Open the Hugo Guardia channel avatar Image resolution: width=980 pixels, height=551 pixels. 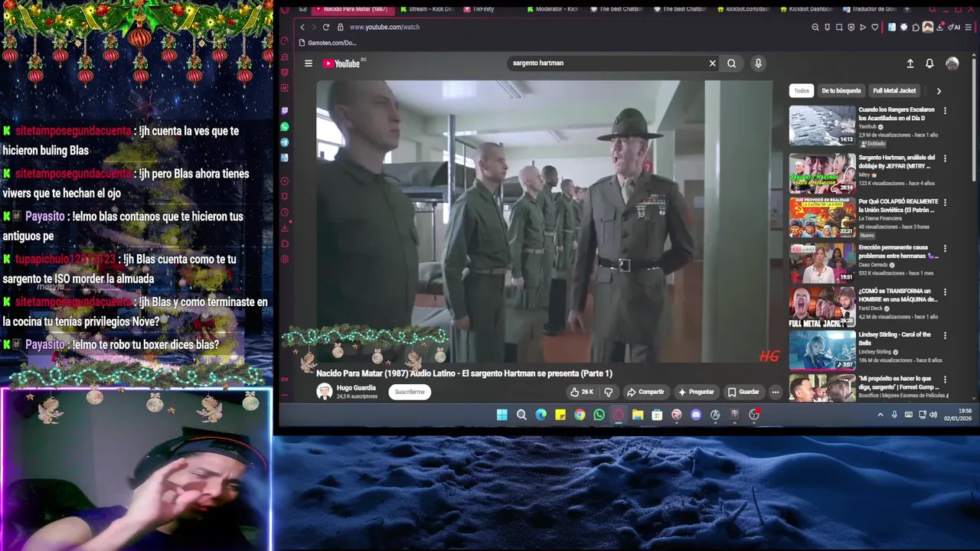325,392
